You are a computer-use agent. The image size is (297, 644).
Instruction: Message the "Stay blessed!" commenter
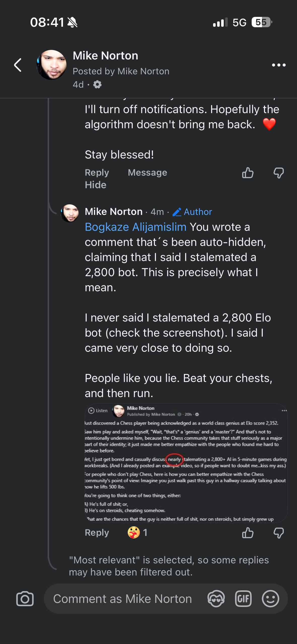coord(147,173)
